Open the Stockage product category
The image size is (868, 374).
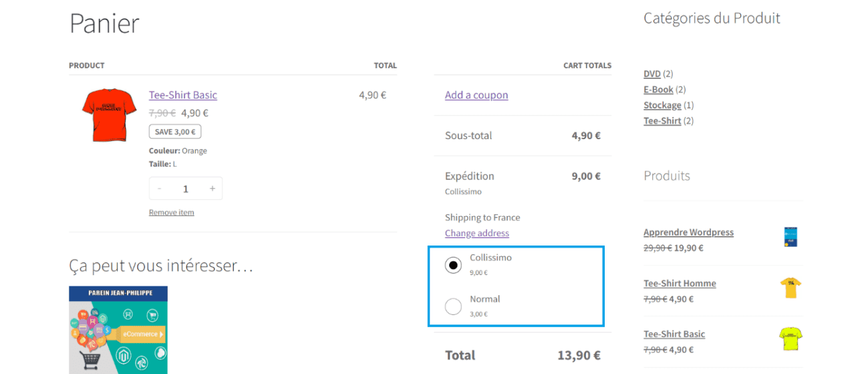pos(662,105)
